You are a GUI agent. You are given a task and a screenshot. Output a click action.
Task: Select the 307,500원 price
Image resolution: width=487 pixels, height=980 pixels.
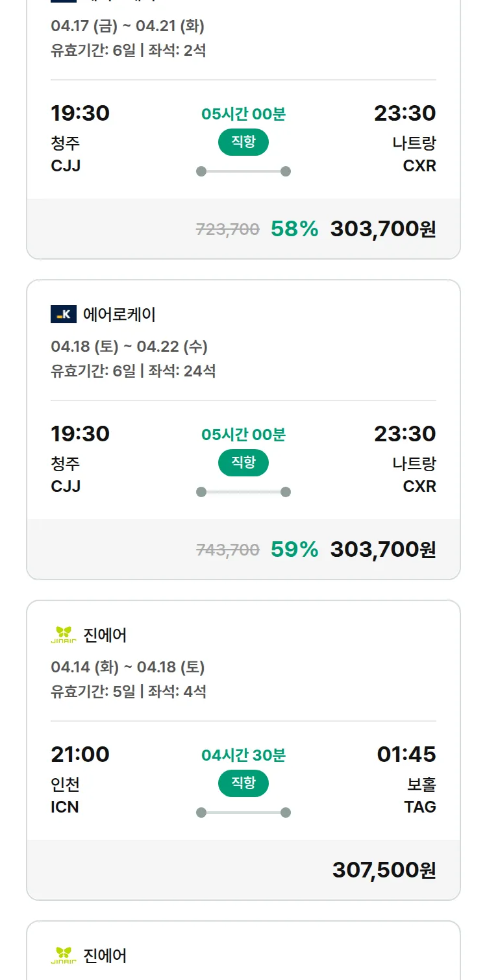384,870
